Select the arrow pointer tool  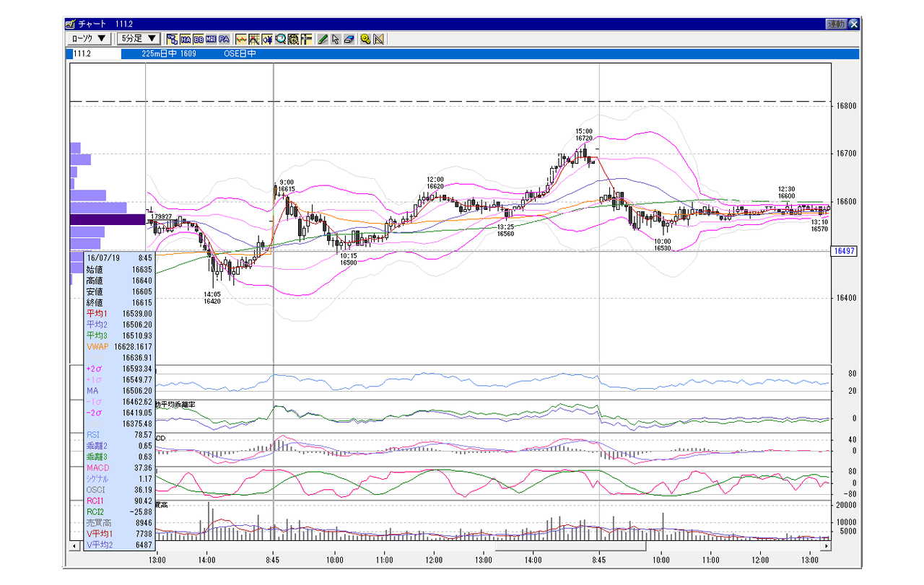click(x=336, y=39)
